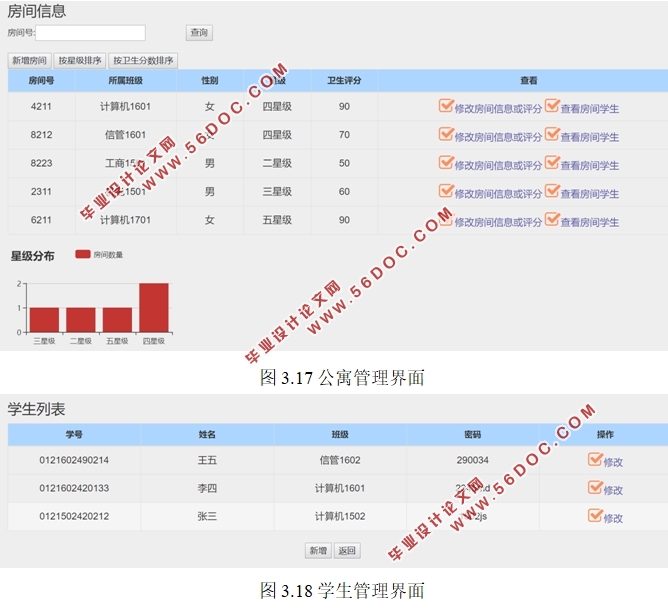Click edit icon for room 8212

[x=446, y=134]
